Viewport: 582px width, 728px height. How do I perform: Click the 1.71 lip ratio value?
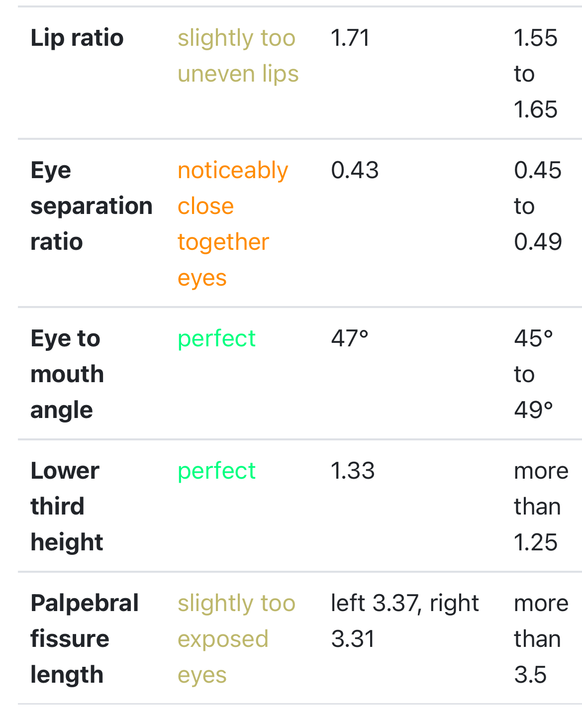[350, 38]
